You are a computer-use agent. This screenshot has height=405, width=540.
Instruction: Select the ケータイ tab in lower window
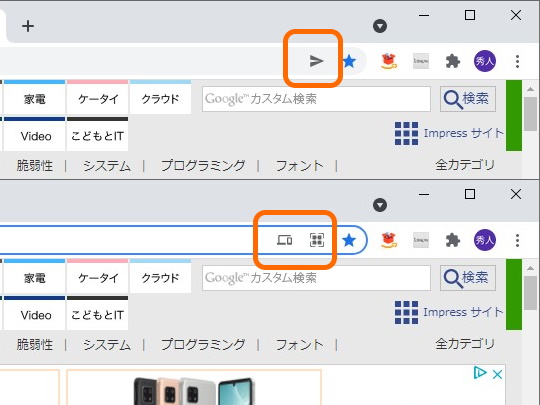[x=98, y=276]
